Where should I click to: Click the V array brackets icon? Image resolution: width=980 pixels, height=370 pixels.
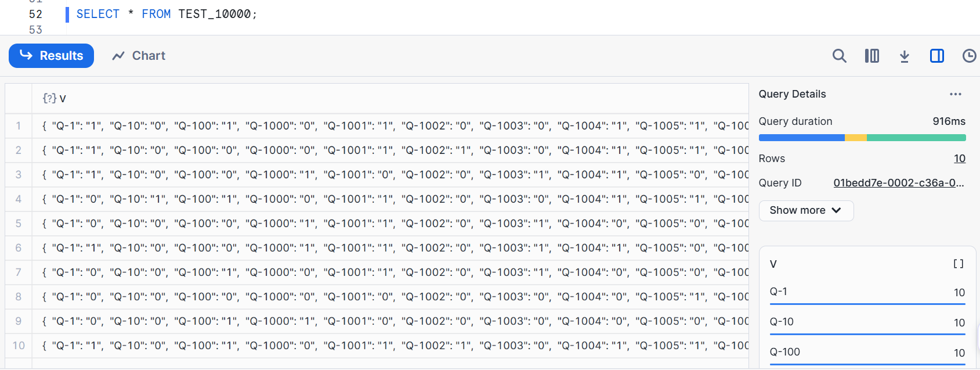coord(958,264)
